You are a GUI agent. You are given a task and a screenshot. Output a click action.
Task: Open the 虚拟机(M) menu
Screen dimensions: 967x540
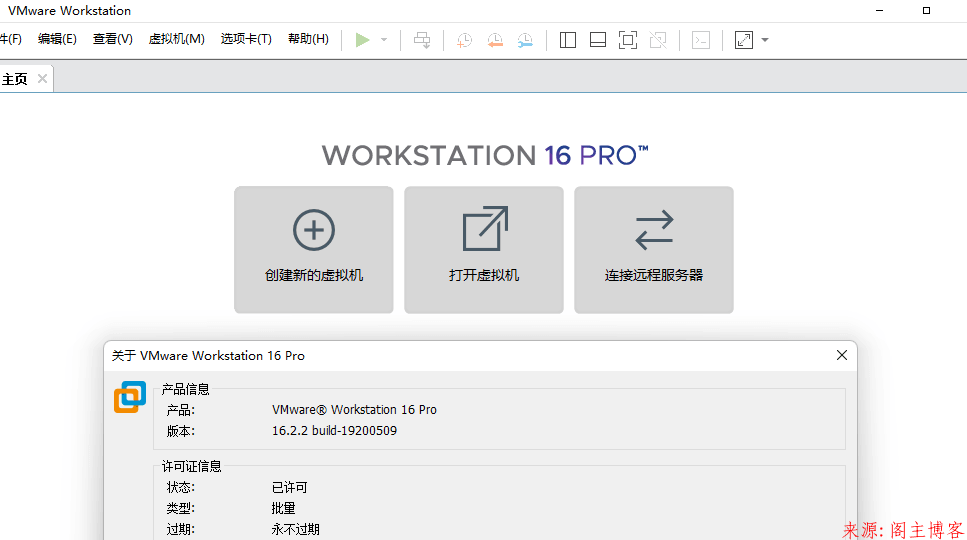176,39
